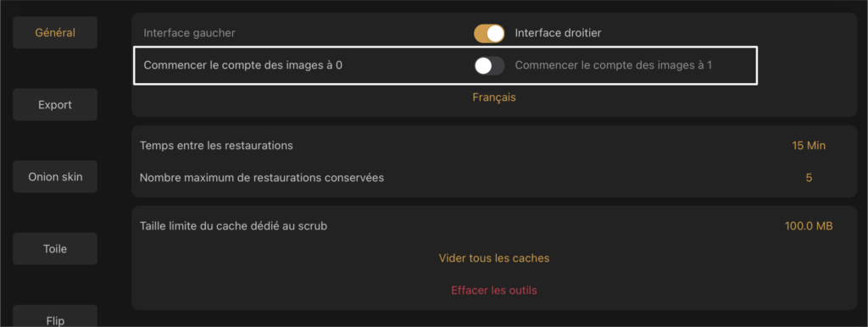Click Vider tous les caches
This screenshot has width=868, height=327.
(494, 258)
